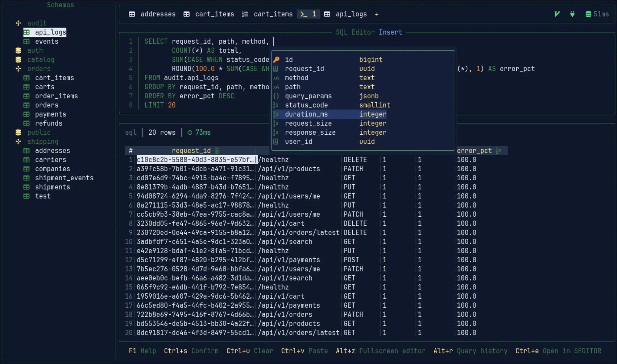Click the green V logo icon
Image resolution: width=617 pixels, height=364 pixels.
point(557,14)
